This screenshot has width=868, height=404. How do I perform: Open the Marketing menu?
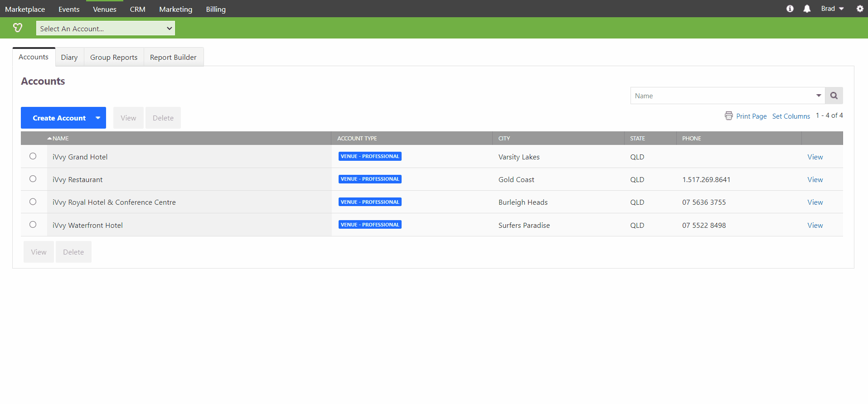coord(175,9)
